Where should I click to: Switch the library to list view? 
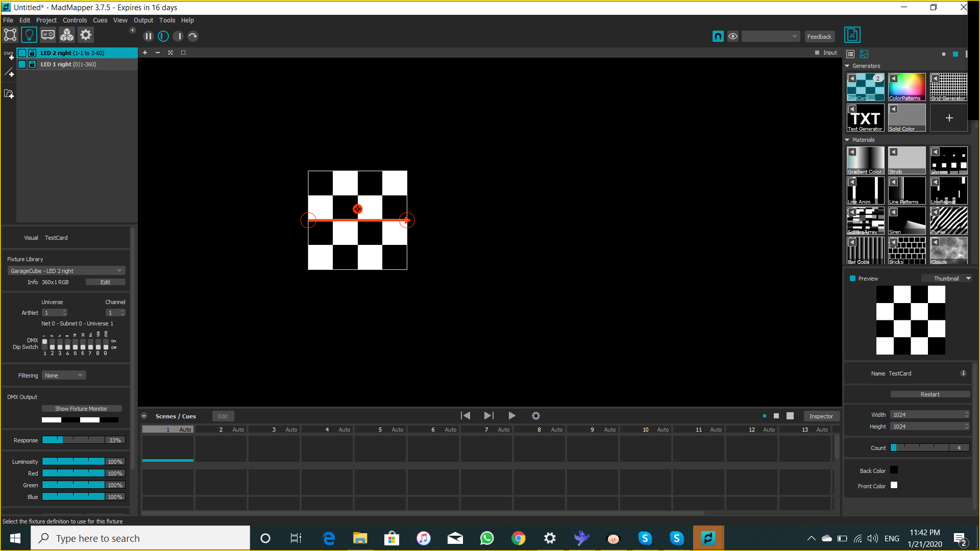(x=850, y=54)
